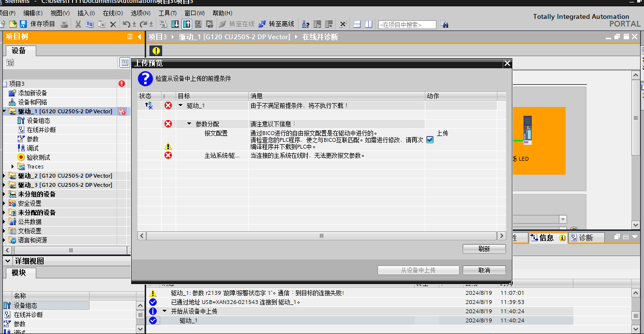Screen dimensions: 644x334
Task: Click the Print icon in toolbar
Action: [64, 24]
